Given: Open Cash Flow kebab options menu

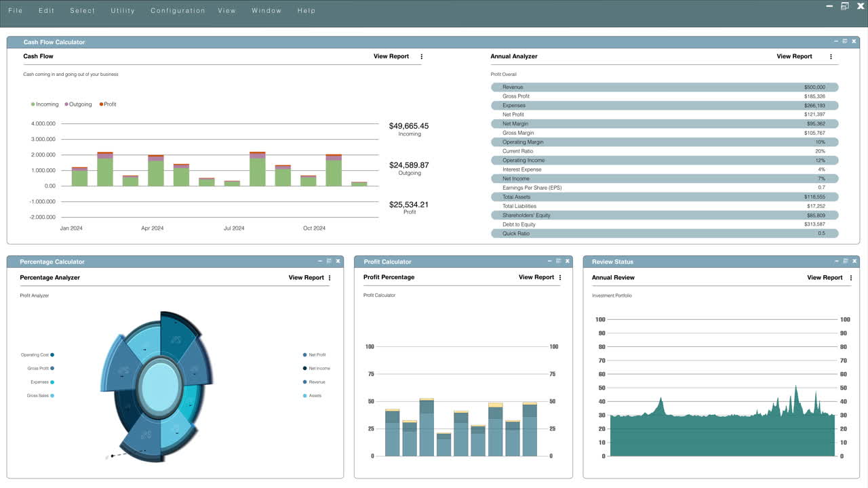Looking at the screenshot, I should click(x=422, y=57).
